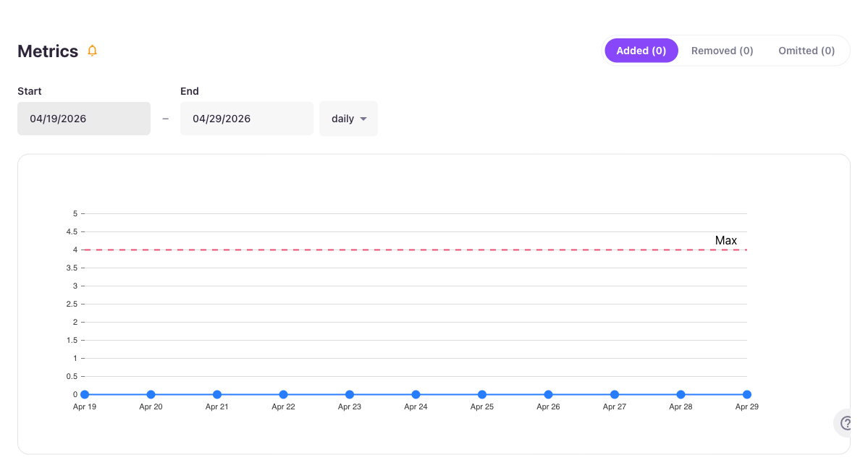
Task: Open the daily frequency dropdown
Action: point(348,119)
